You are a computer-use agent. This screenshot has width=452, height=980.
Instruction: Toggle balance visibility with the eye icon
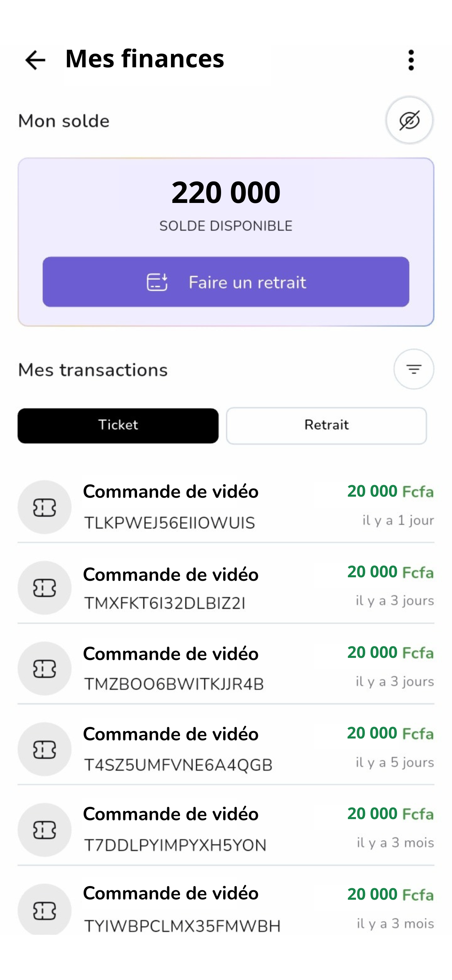coord(409,121)
